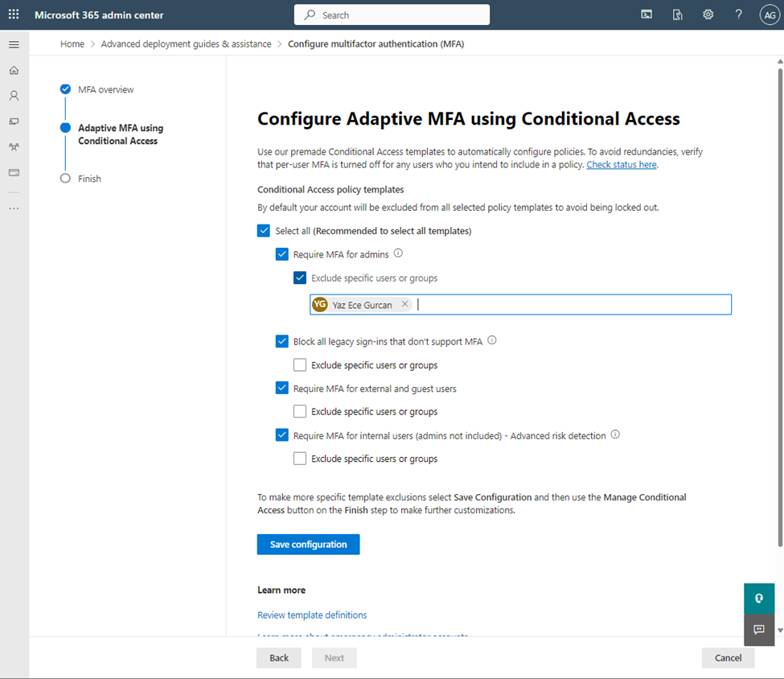Uncheck Require MFA for admins

click(x=282, y=254)
